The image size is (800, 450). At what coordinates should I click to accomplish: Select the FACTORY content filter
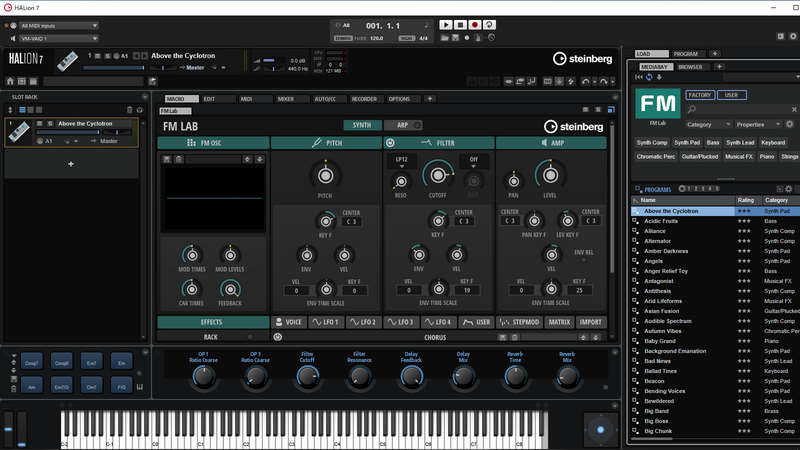click(x=699, y=95)
